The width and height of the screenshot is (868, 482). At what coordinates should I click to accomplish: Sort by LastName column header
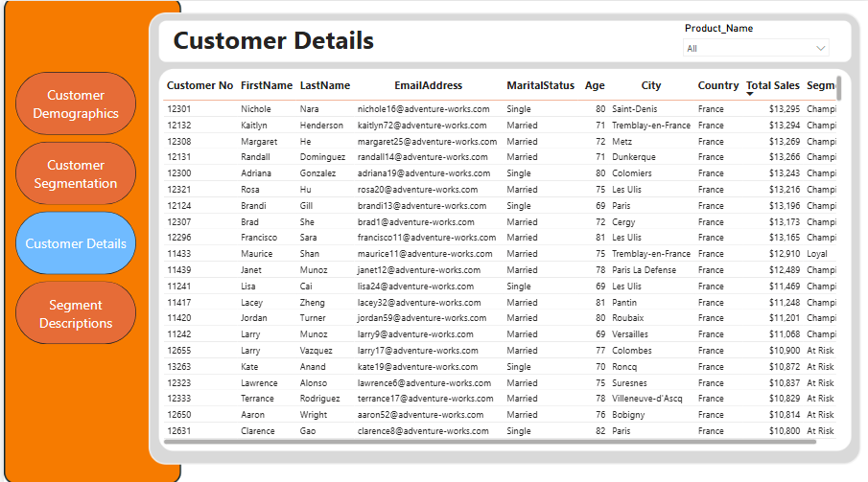click(325, 85)
